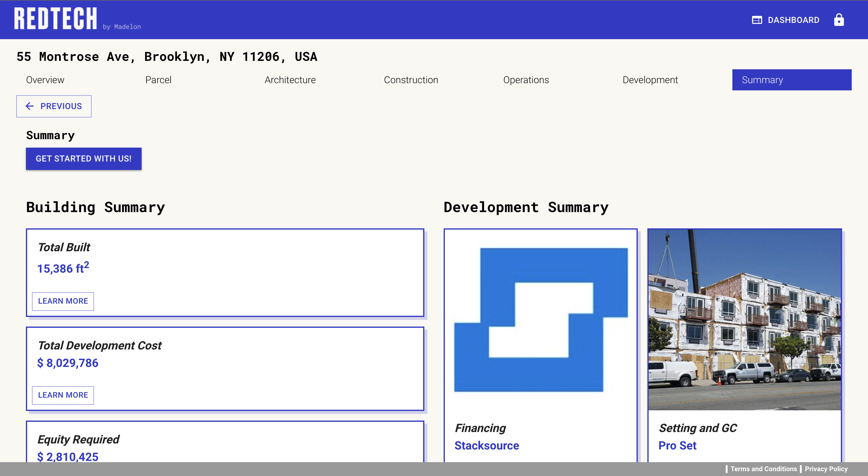Click the Pro Set construction photo

pyautogui.click(x=744, y=320)
